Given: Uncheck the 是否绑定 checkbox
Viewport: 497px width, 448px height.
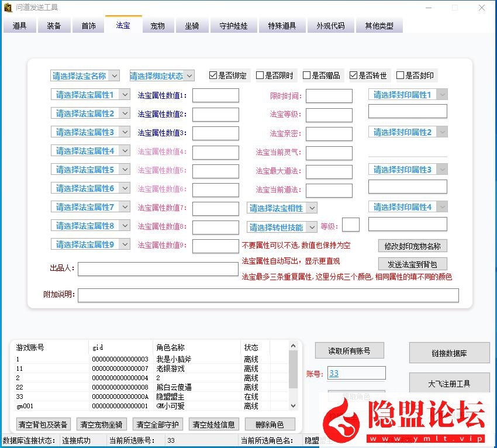Looking at the screenshot, I should (x=213, y=75).
